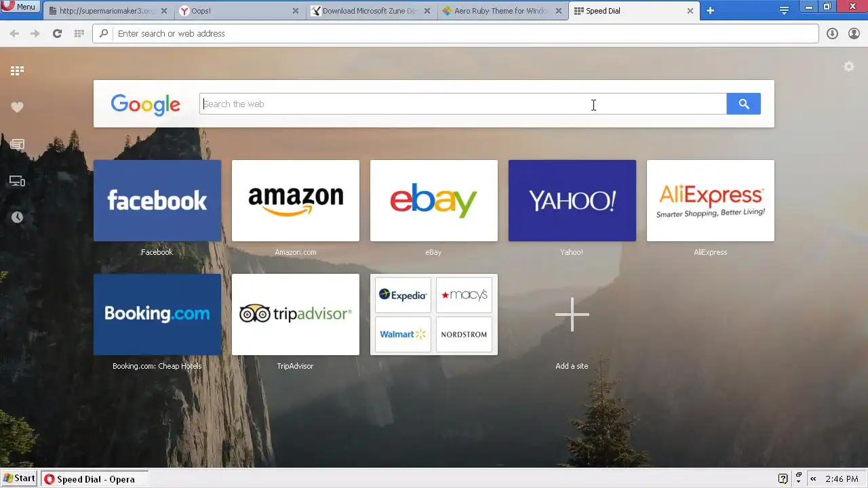Open the downloads icon in toolbar
The height and width of the screenshot is (488, 868).
point(832,33)
